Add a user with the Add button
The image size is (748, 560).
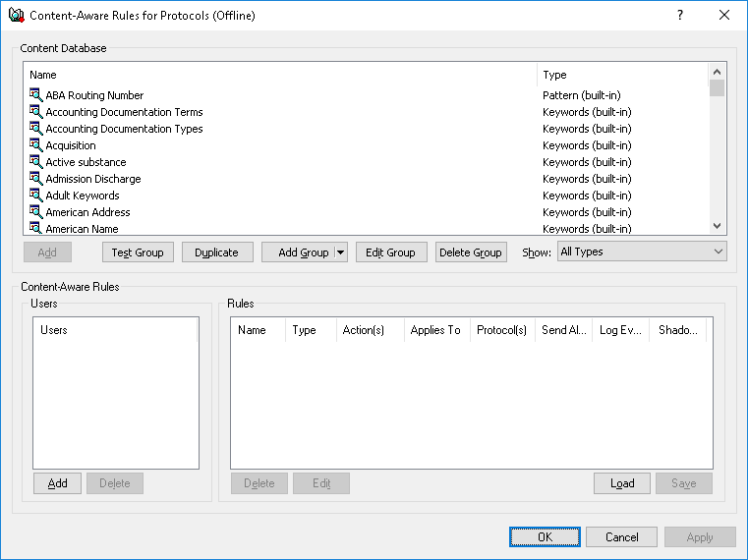(57, 483)
